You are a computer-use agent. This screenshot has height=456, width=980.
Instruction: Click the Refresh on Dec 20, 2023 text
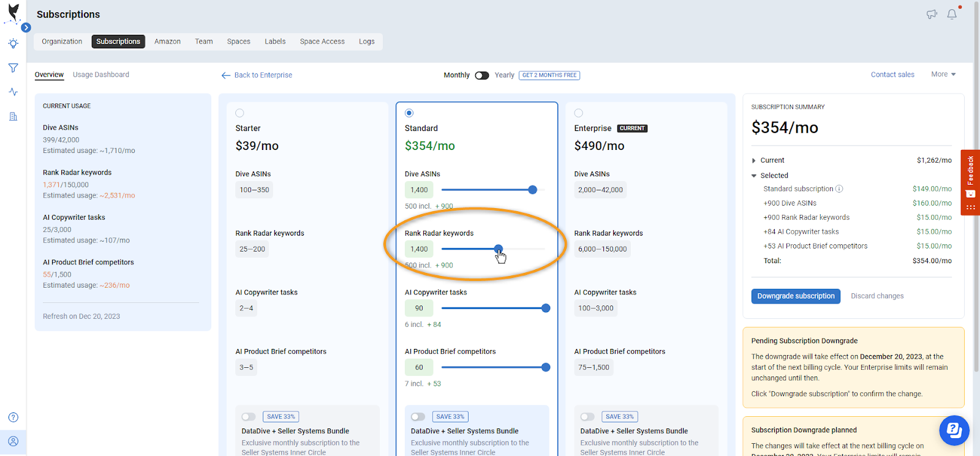click(x=81, y=316)
